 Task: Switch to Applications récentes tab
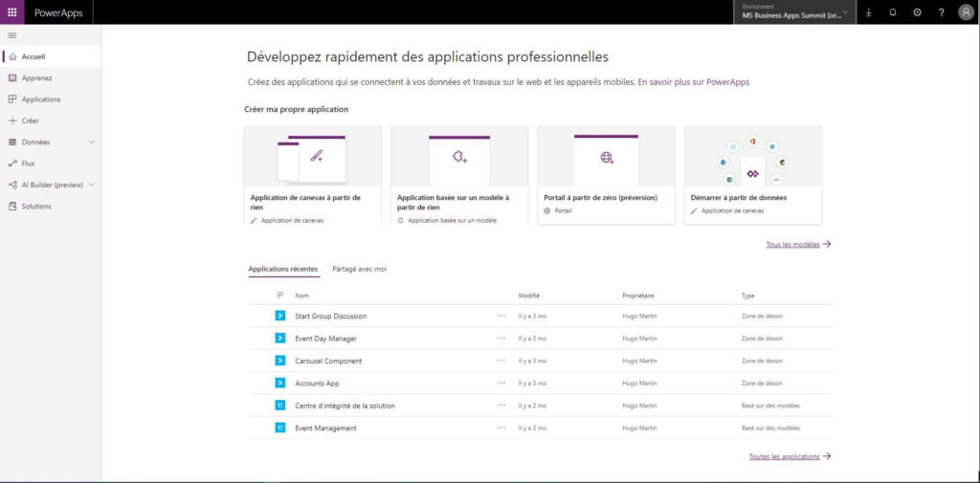point(283,269)
